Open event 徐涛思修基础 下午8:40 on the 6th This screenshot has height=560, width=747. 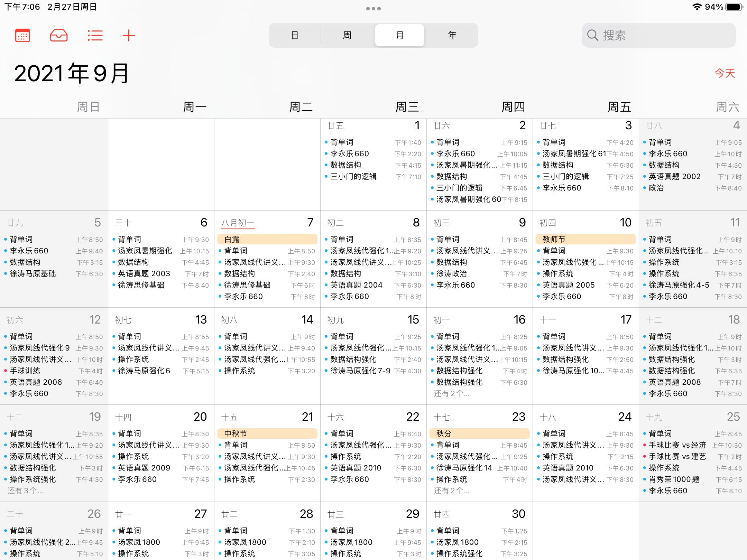pos(161,285)
